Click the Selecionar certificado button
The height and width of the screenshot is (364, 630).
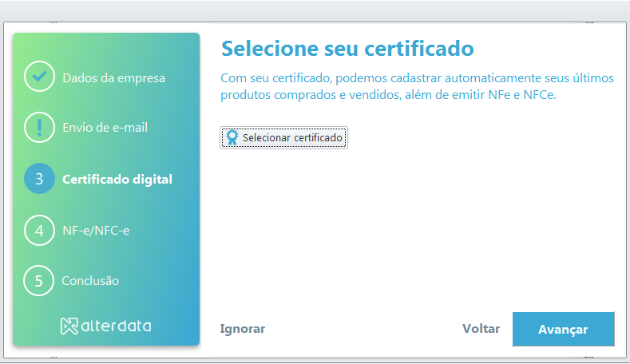(283, 138)
